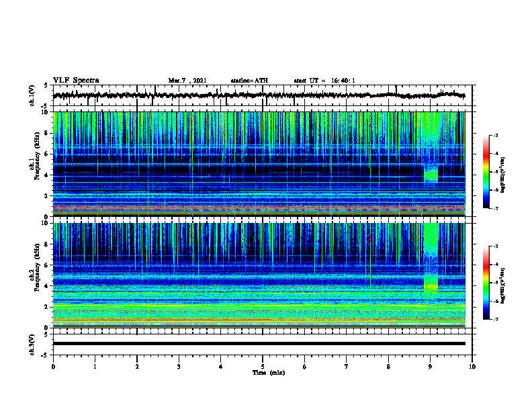
Task: Click the "5" tick on ch.1(V) axis
Action: point(46,86)
